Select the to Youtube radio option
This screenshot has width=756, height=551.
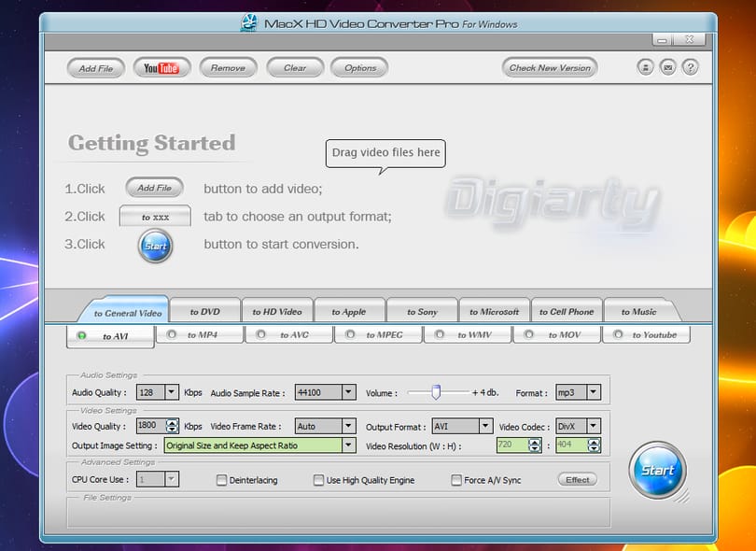tap(618, 334)
